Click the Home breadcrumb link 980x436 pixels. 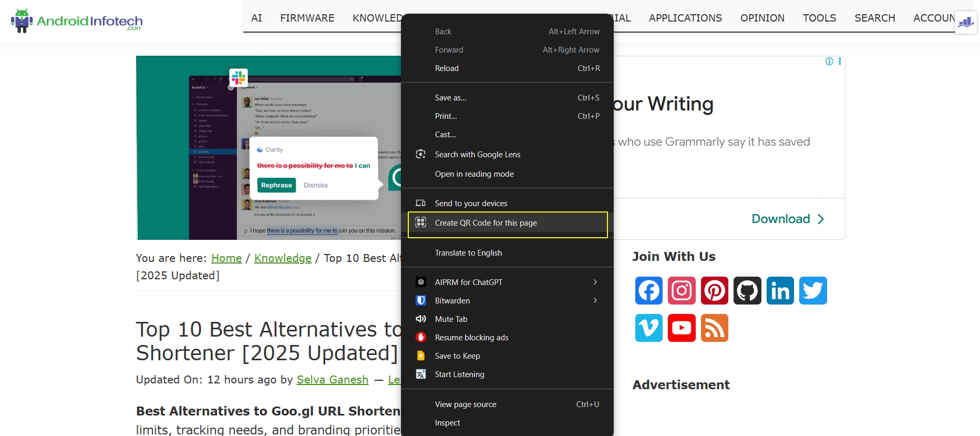pos(226,258)
